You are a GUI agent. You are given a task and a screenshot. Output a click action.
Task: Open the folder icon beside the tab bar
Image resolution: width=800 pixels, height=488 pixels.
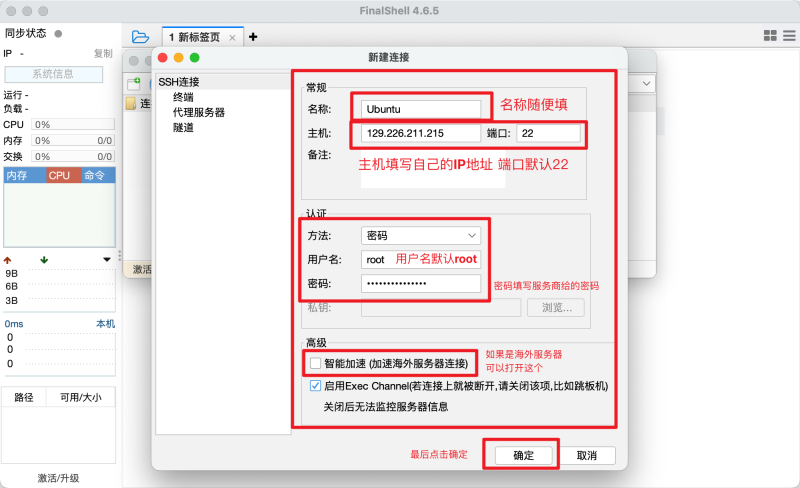coord(140,37)
